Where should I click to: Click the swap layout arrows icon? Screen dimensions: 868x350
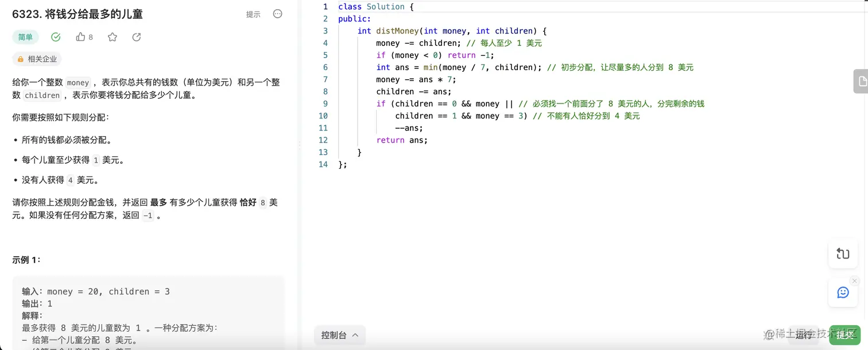pyautogui.click(x=843, y=254)
